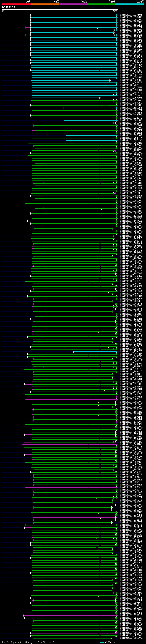Open the UniRef100_A5C3N2 hit label
The image size is (146, 644).
pyautogui.click(x=131, y=22)
